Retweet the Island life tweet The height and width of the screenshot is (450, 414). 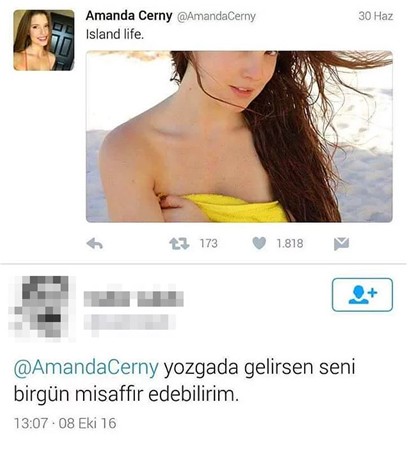(179, 244)
